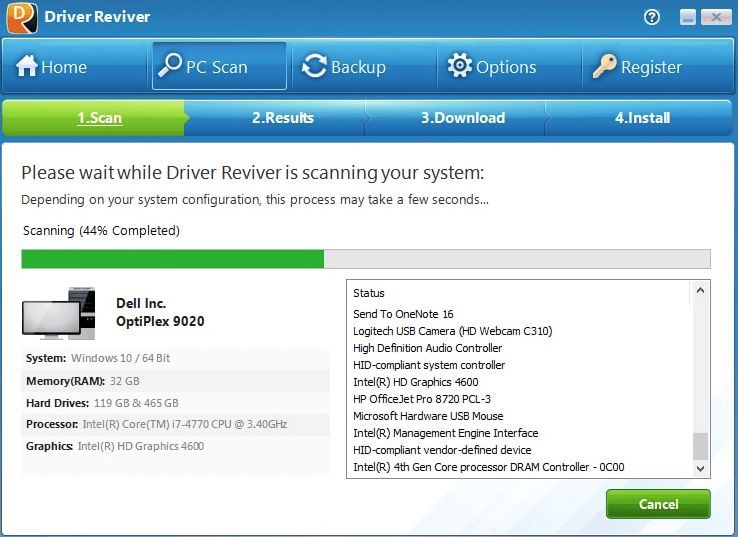Click the System 'Windows 10 / 64 Bit' value
Screen dimensions: 738x537
[120, 358]
